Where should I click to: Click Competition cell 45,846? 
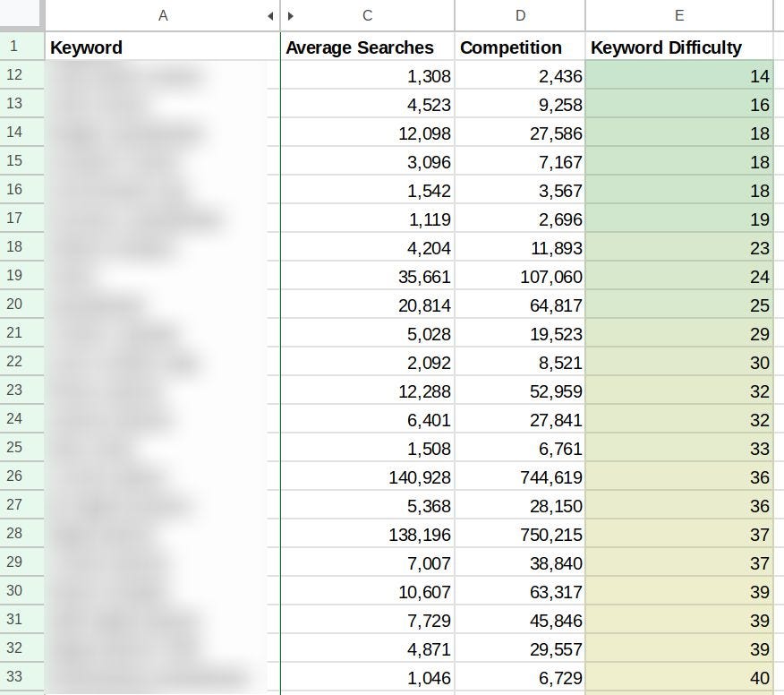(520, 620)
